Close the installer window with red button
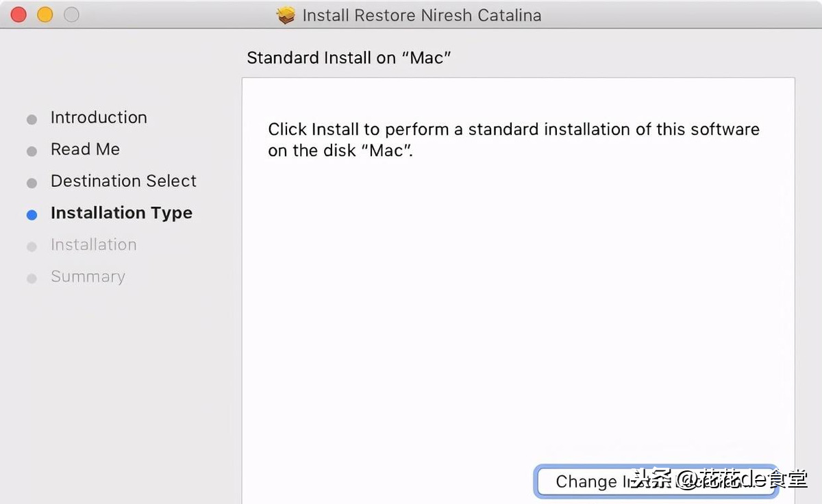This screenshot has width=822, height=504. pyautogui.click(x=18, y=14)
